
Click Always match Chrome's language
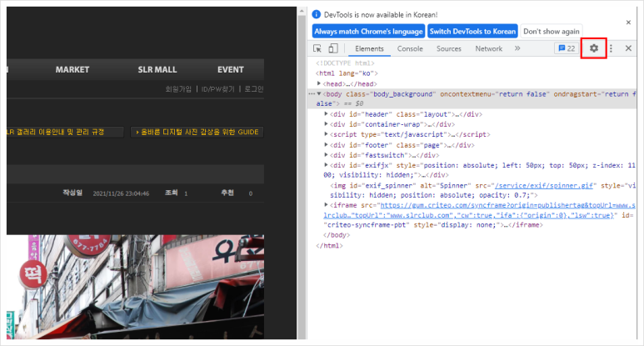point(368,31)
